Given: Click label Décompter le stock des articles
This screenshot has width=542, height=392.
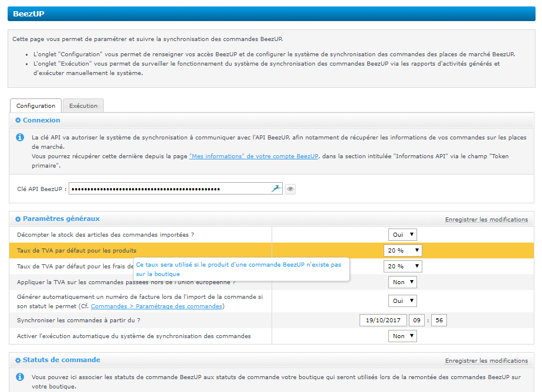Looking at the screenshot, I should click(106, 234).
